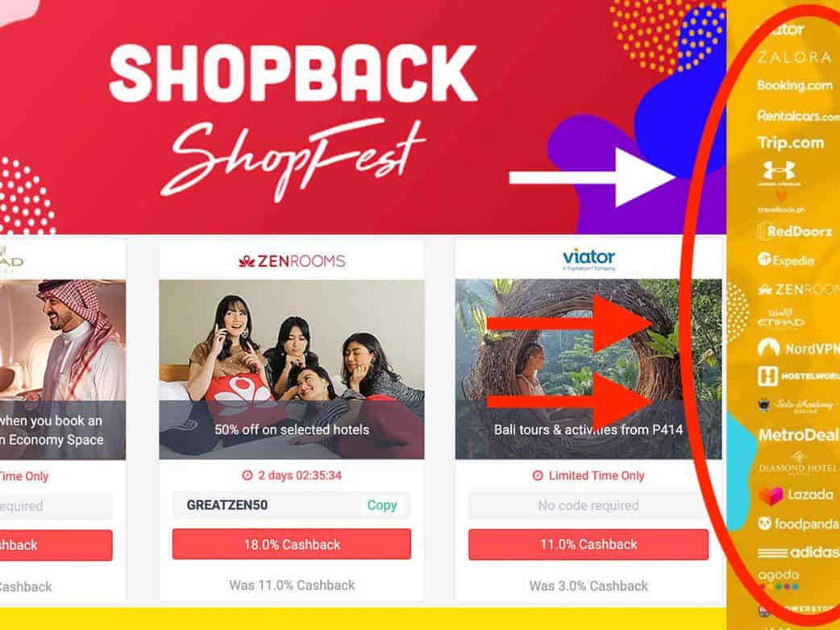This screenshot has height=630, width=840.
Task: Open the Etihad logo in sidebar
Action: pyautogui.click(x=781, y=318)
